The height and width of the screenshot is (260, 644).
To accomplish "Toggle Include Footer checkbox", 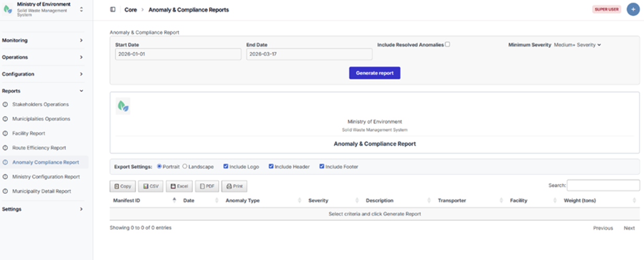I will coord(322,166).
